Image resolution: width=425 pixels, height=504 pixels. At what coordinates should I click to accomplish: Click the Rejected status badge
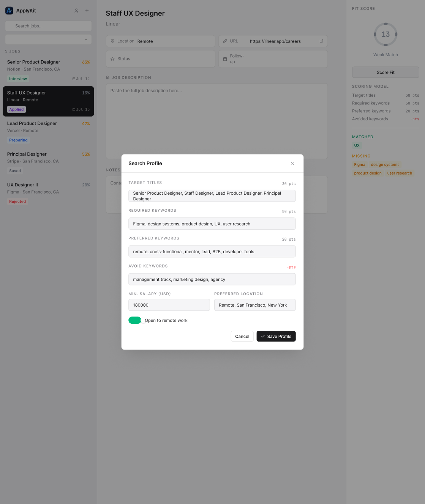point(17,202)
